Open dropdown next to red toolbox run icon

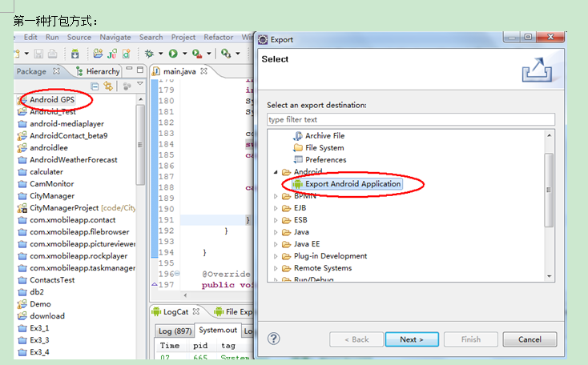[x=209, y=54]
